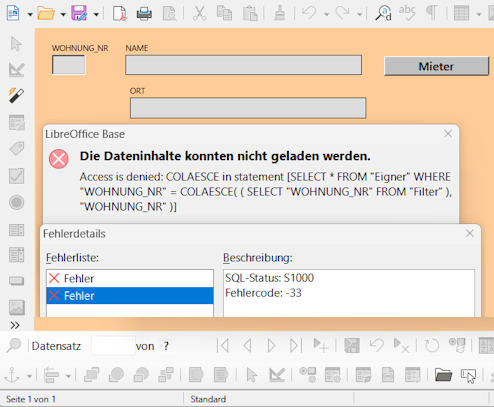Open Find and Replace

click(383, 13)
